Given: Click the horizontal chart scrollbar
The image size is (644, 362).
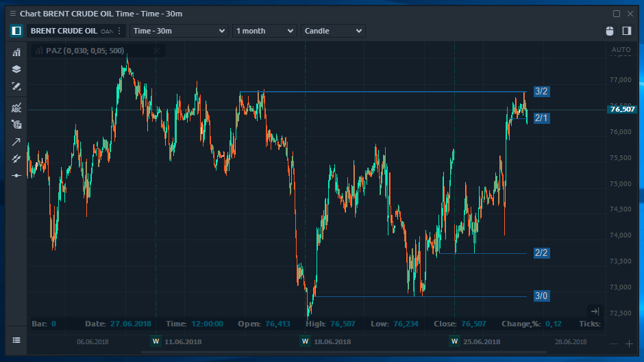Looking at the screenshot, I should [x=344, y=352].
